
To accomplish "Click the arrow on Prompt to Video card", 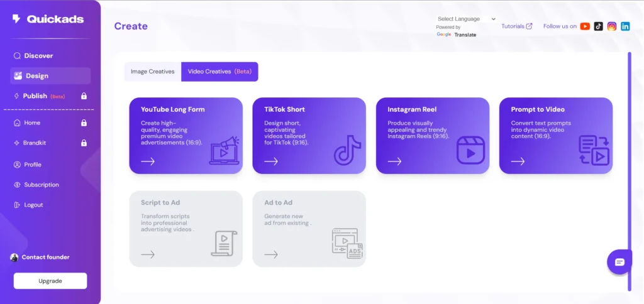I will (518, 161).
